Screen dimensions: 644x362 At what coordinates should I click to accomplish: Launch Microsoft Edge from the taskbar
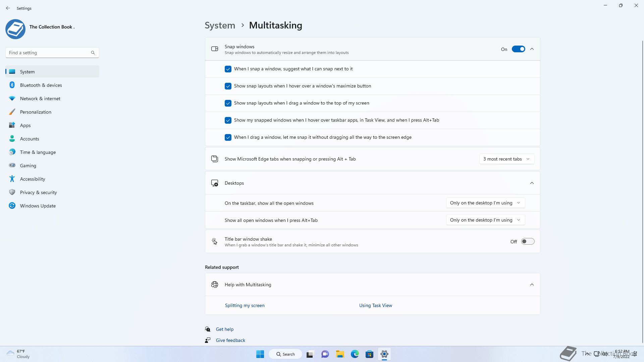point(355,354)
